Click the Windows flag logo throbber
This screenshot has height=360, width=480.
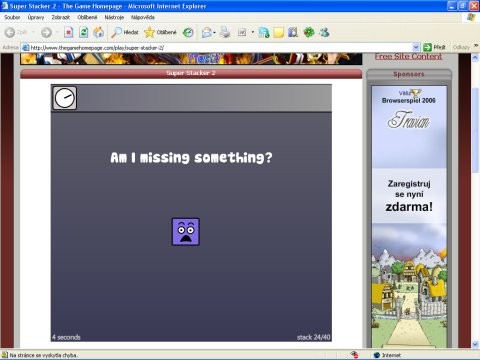click(x=471, y=17)
